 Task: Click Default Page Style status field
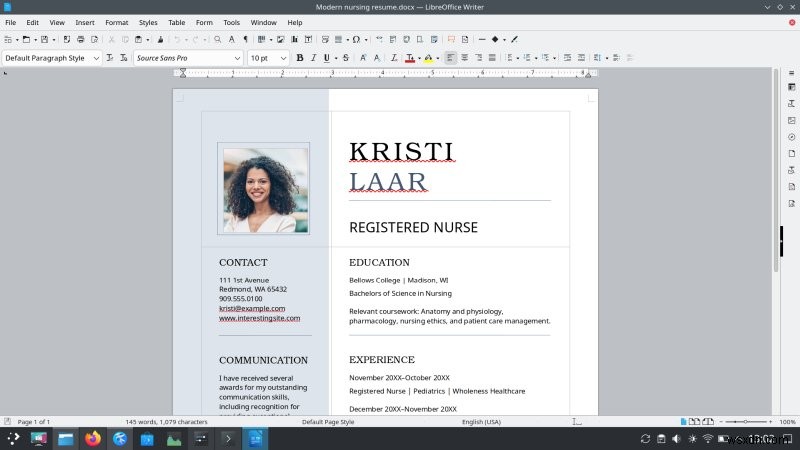[x=328, y=422]
